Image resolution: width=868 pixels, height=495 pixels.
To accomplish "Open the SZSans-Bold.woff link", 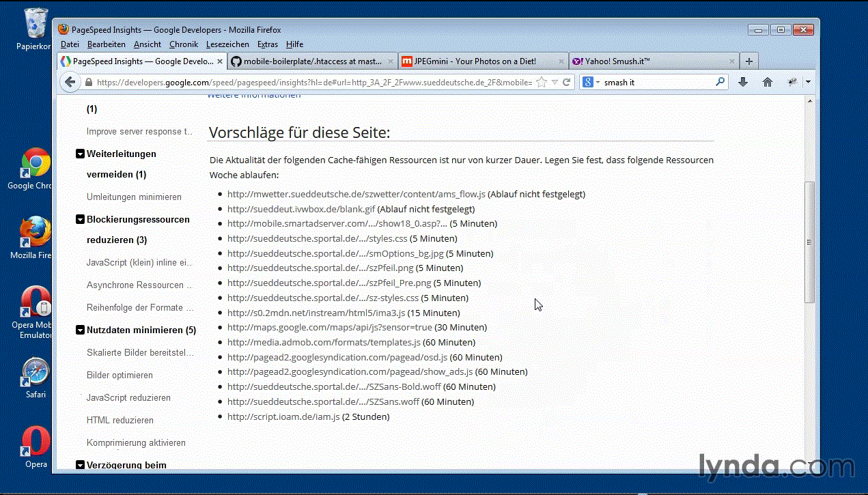I will point(334,386).
